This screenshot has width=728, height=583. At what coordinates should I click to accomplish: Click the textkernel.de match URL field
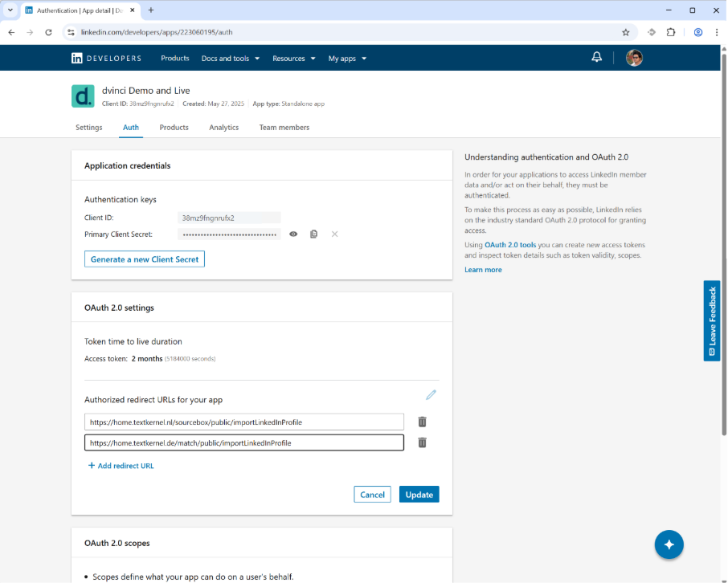point(244,442)
